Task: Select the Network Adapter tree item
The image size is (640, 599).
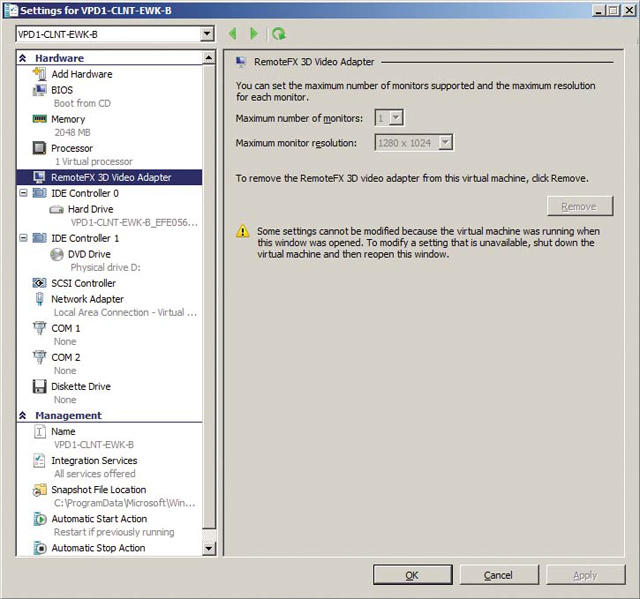Action: pyautogui.click(x=87, y=299)
